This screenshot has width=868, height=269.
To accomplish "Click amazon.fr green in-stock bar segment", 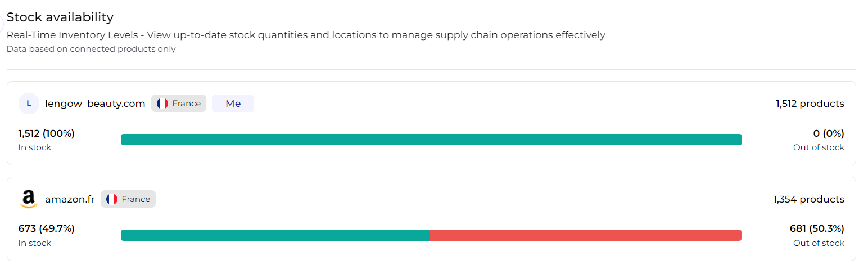I will coord(275,235).
